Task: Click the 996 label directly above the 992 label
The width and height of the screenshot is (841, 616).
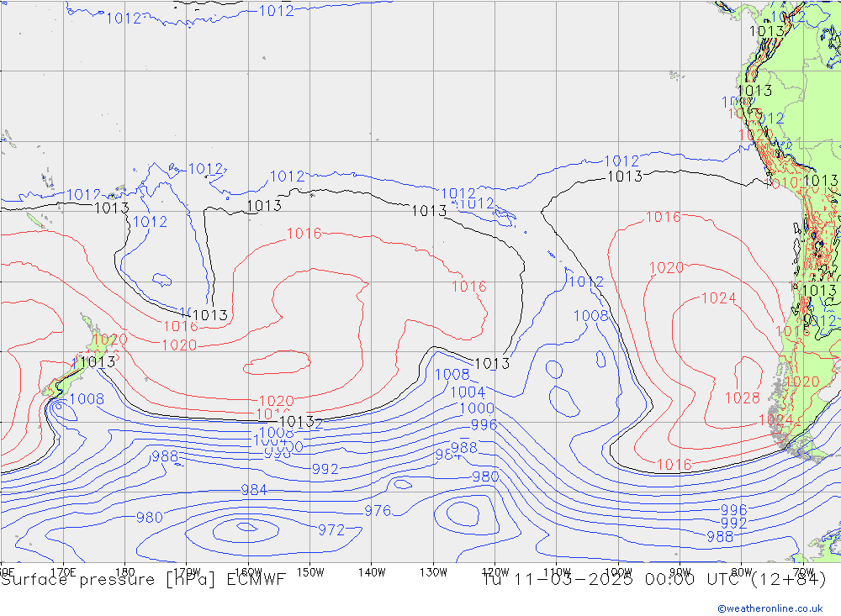Action: 733,510
